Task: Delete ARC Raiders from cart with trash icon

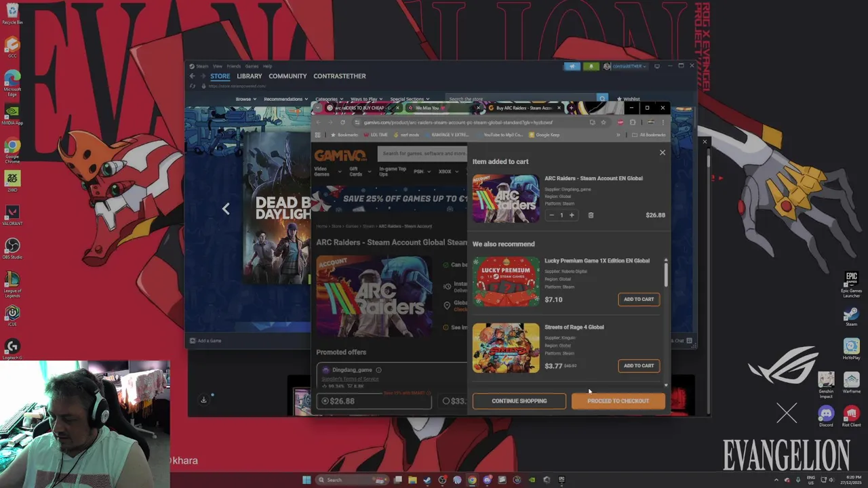Action: point(591,215)
